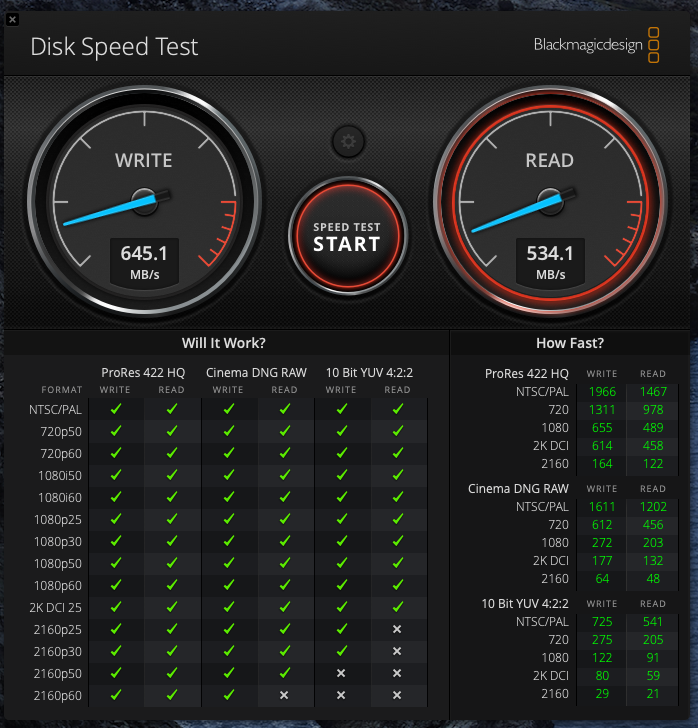The height and width of the screenshot is (728, 698).
Task: Click the 1080p30 format row label
Action: point(58,542)
